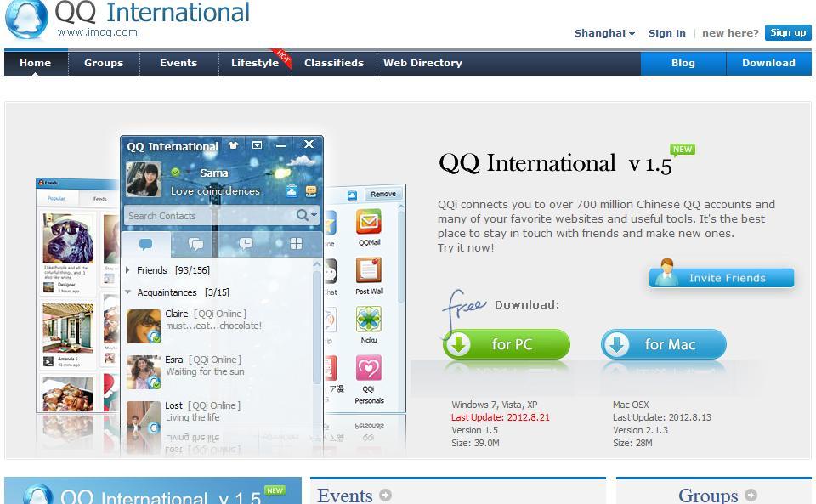Switch to the Groups double bubble tab

click(195, 244)
